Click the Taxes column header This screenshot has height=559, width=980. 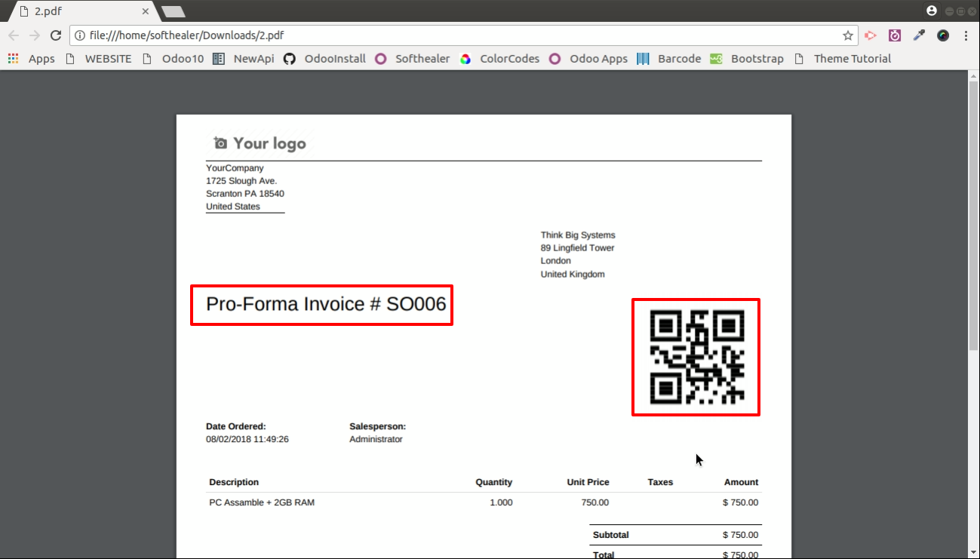[x=660, y=482]
